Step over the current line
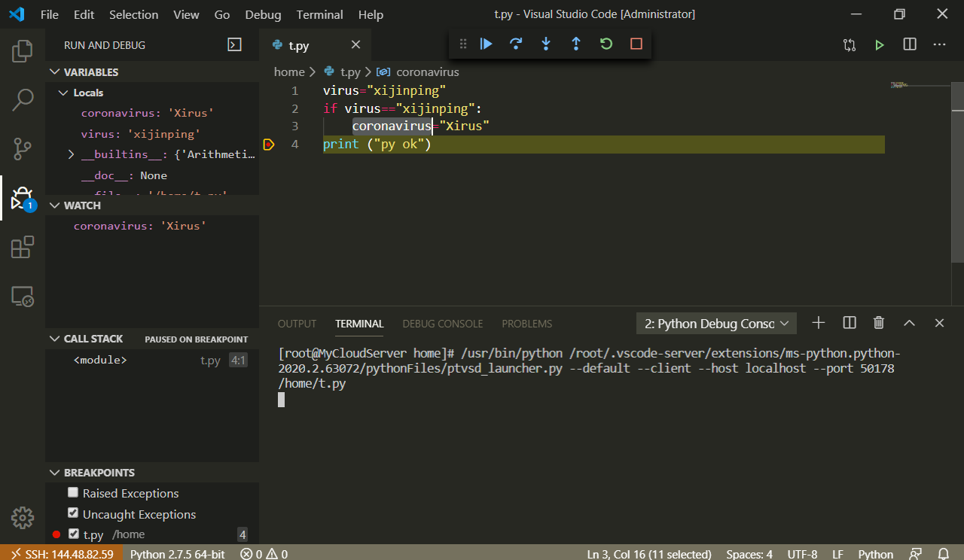Image resolution: width=964 pixels, height=560 pixels. point(516,44)
